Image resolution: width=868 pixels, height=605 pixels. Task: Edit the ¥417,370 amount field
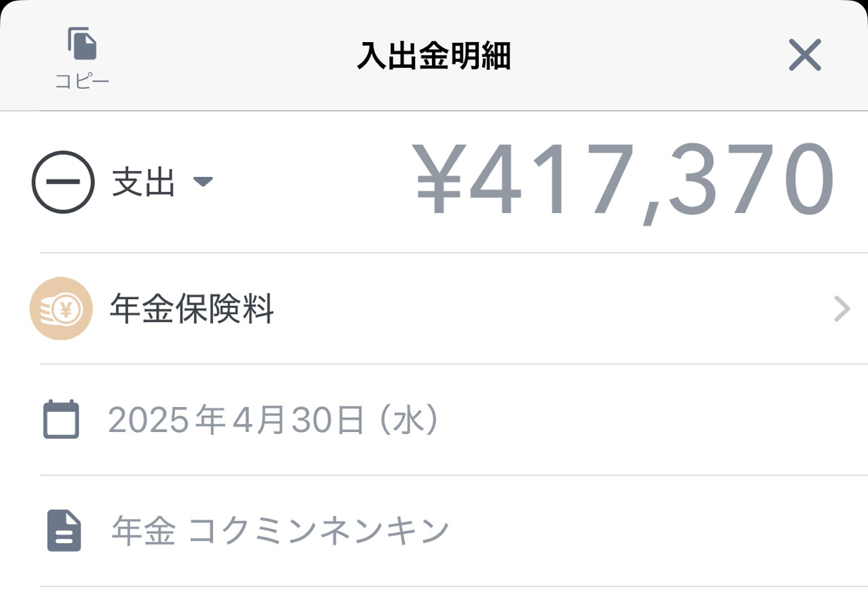point(624,182)
